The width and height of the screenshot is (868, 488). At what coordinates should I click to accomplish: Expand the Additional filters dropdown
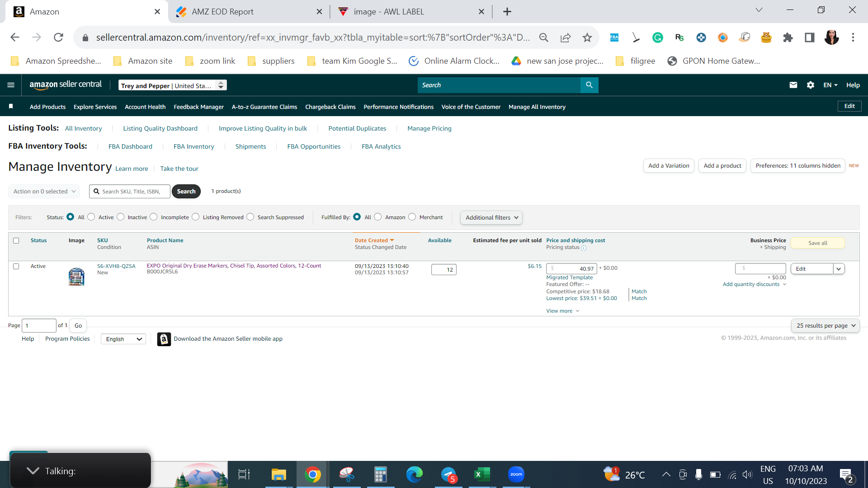pyautogui.click(x=491, y=218)
